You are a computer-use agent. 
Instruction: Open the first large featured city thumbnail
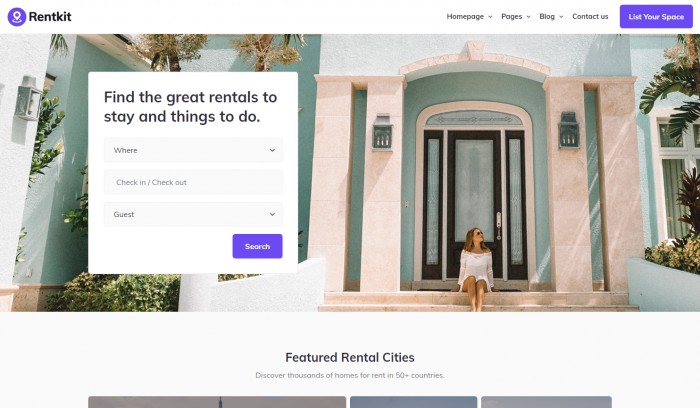click(x=217, y=402)
